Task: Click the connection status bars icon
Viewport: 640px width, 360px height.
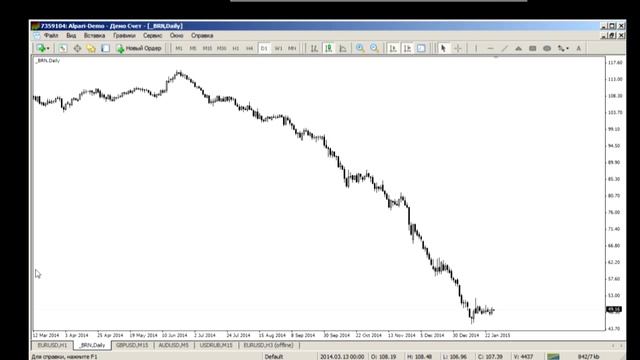Action: click(x=553, y=357)
